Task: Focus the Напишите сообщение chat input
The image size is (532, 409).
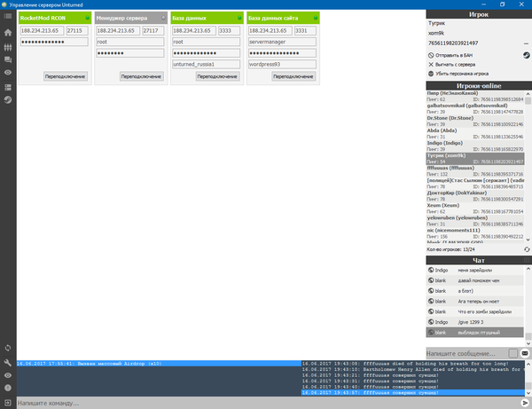Action: [466, 353]
